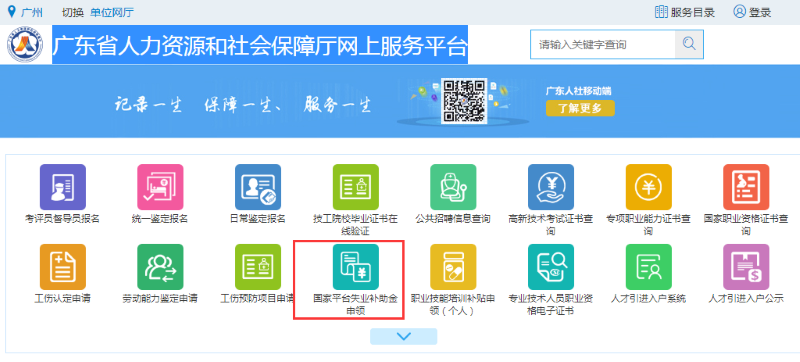Screen dimensions: 800x362
Task: Open 技工院校毕业证书在线验证 icon
Action: 356,187
